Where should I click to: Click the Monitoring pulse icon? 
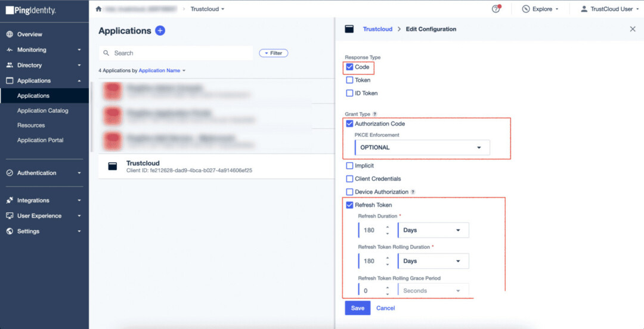(10, 49)
